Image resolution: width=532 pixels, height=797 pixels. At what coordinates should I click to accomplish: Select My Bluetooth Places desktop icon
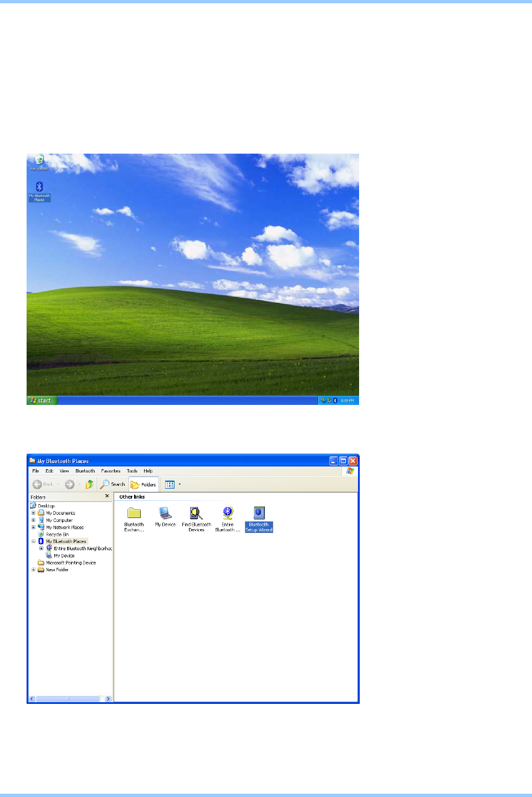[39, 191]
